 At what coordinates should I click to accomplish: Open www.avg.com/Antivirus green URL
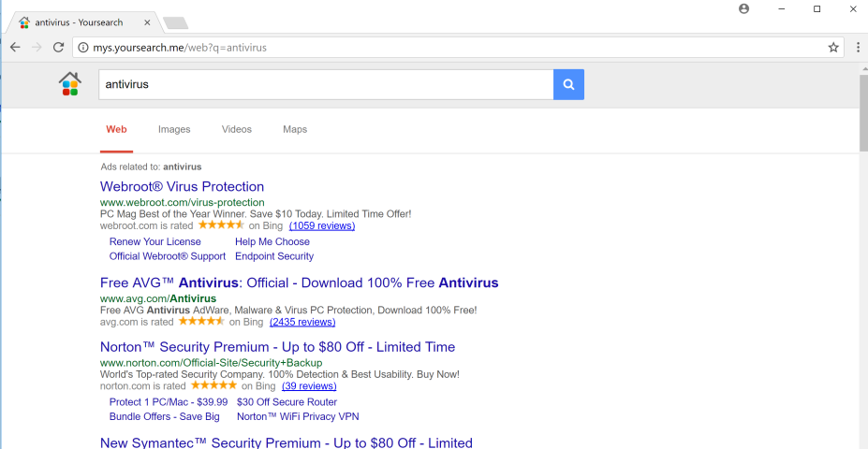(158, 299)
